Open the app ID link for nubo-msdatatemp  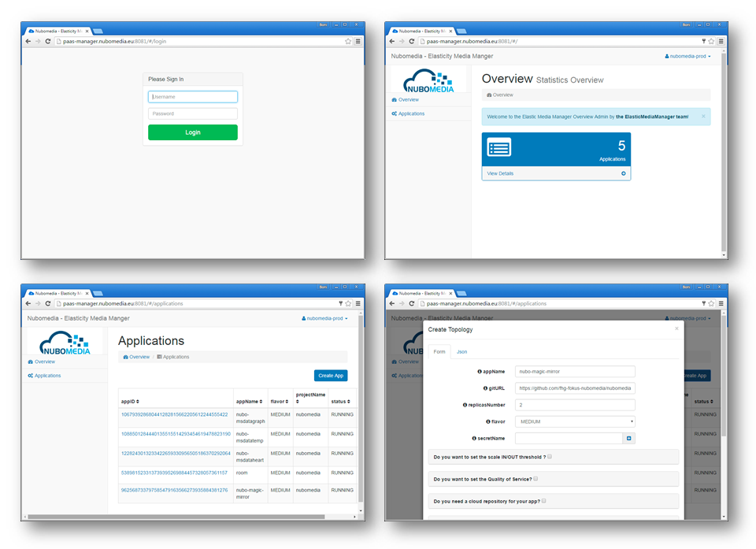pyautogui.click(x=176, y=434)
